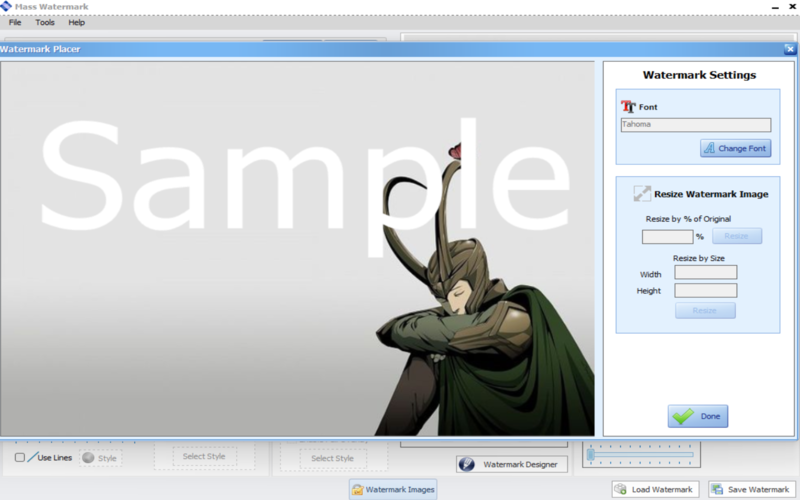Click the Resize by % of Original label

[688, 219]
